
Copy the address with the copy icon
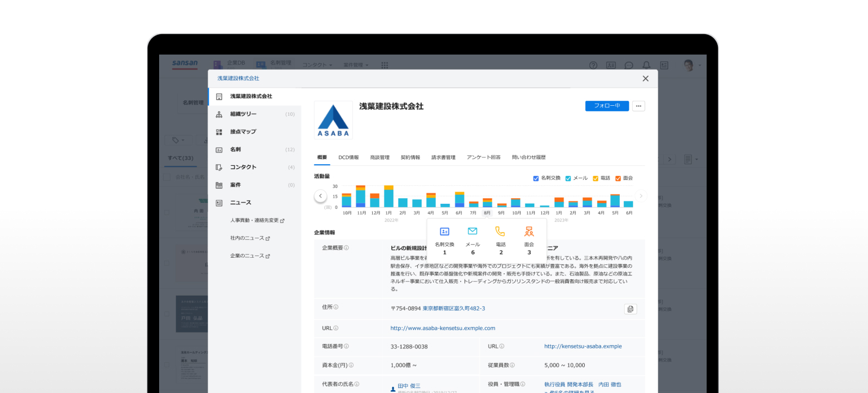tap(630, 309)
